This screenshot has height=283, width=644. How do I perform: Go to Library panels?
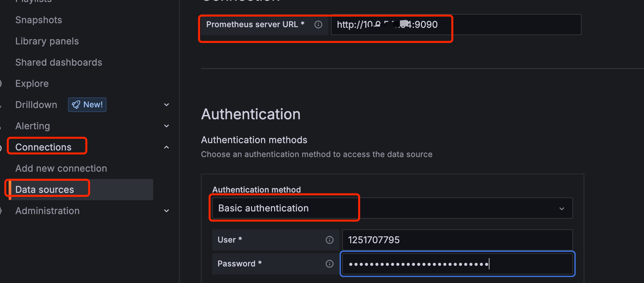tap(47, 41)
